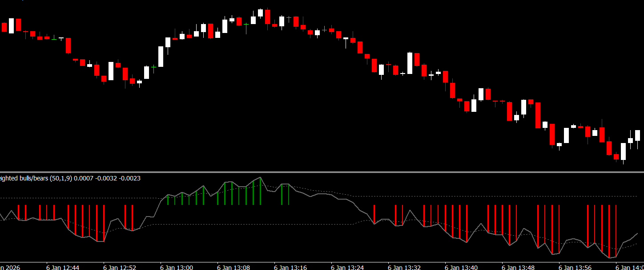Image resolution: width=644 pixels, height=270 pixels.
Task: Select the 6 Jan 13:48 time label
Action: (518, 267)
